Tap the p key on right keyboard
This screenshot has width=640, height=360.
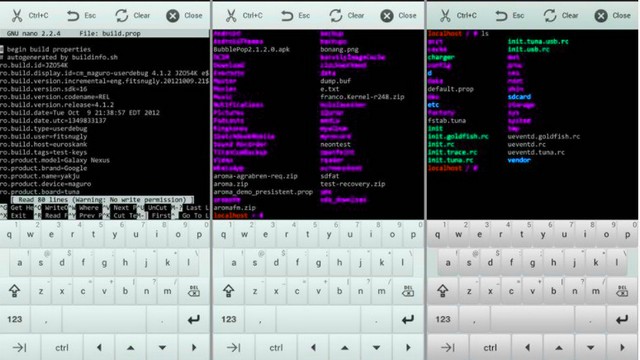click(x=628, y=234)
